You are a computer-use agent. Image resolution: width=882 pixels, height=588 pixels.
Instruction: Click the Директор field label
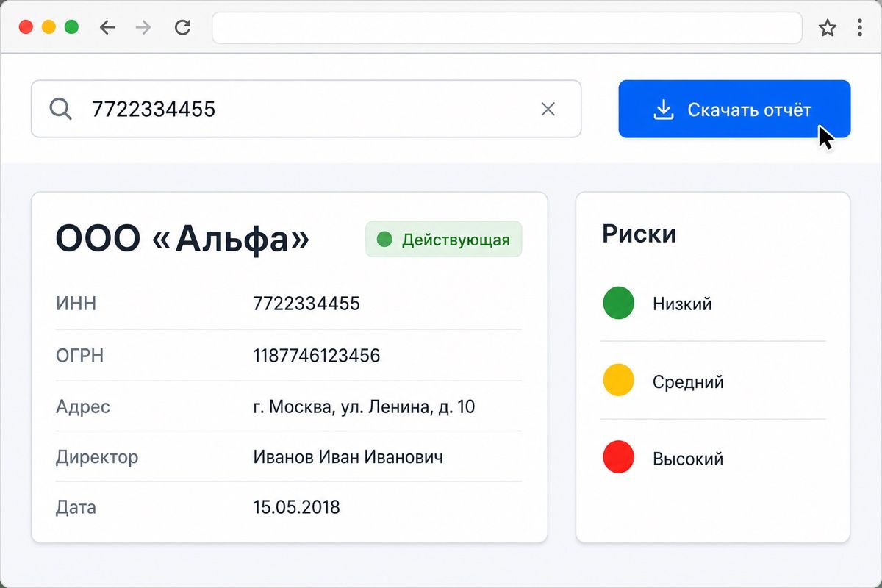coord(97,458)
